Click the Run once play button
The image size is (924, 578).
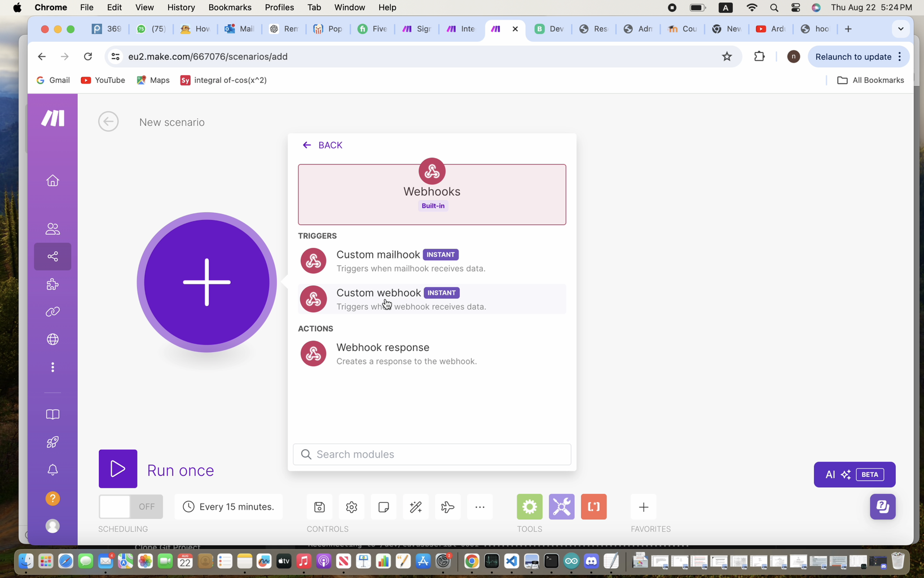[118, 468]
